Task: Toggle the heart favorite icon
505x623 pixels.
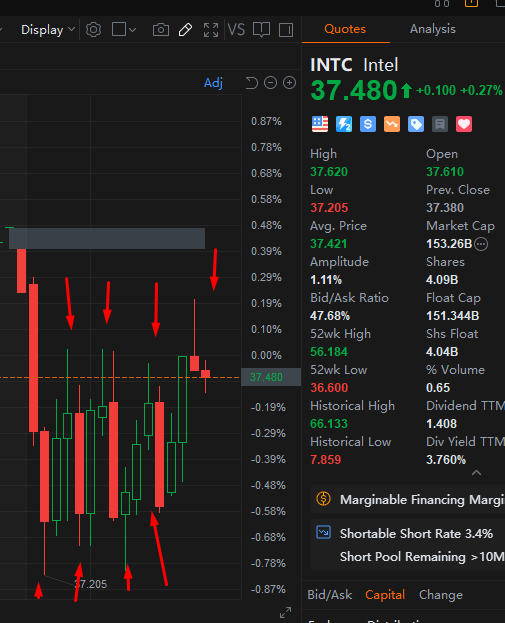Action: pyautogui.click(x=464, y=124)
